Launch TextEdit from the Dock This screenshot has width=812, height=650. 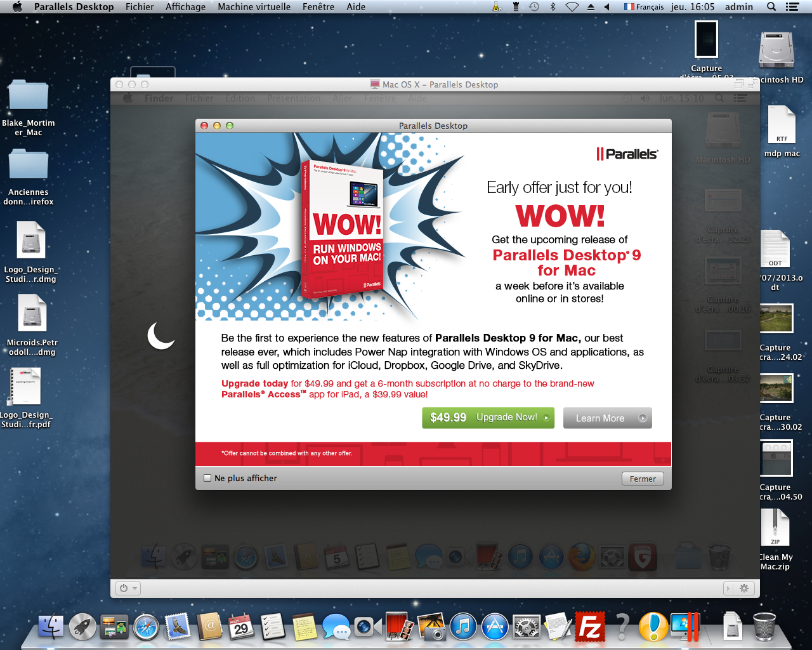pos(558,627)
